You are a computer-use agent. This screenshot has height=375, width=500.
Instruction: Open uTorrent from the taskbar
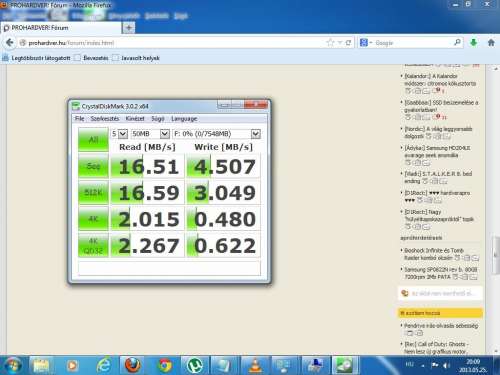pyautogui.click(x=195, y=365)
